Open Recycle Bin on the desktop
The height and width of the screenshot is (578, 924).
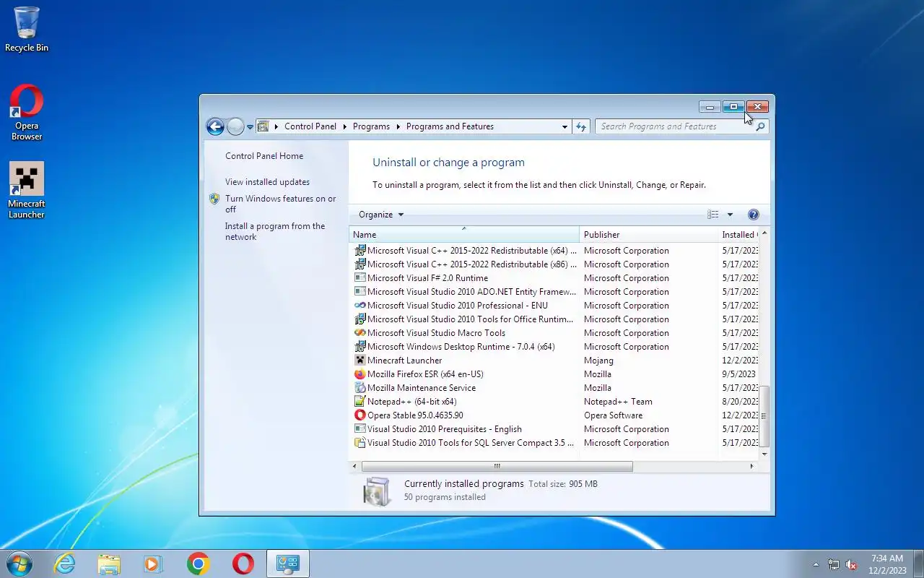27,30
